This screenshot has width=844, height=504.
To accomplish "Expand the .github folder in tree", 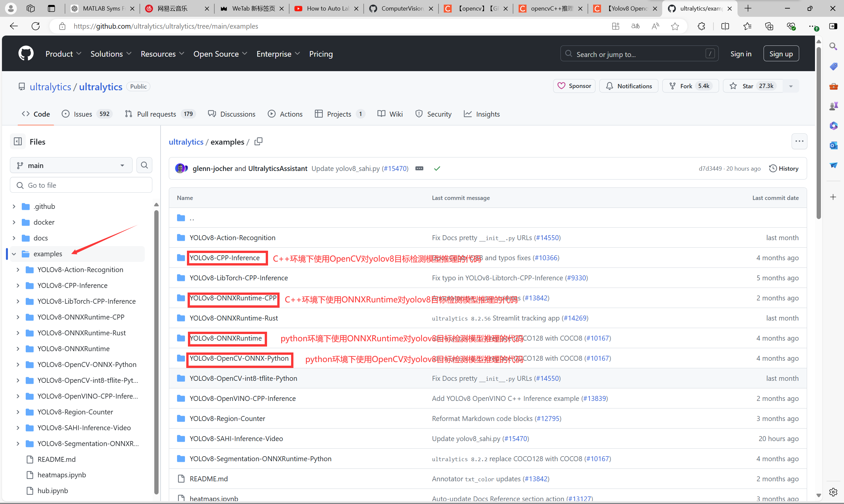I will click(x=14, y=207).
